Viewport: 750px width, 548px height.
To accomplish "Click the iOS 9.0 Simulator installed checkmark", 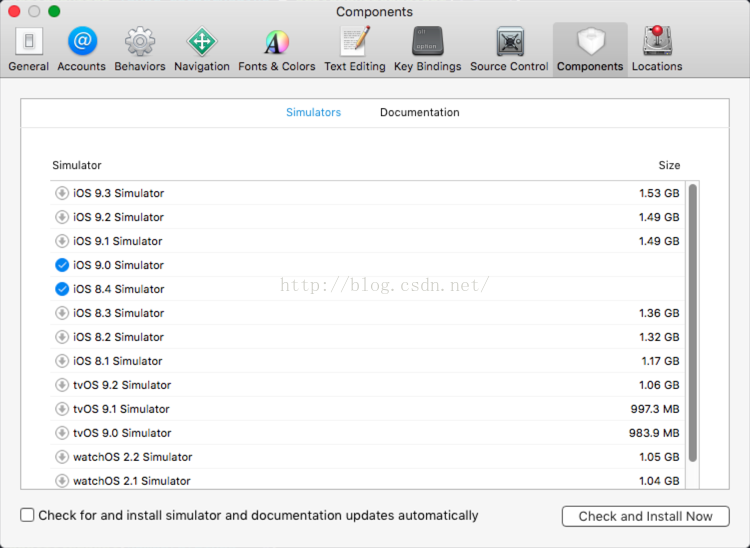I will click(62, 265).
